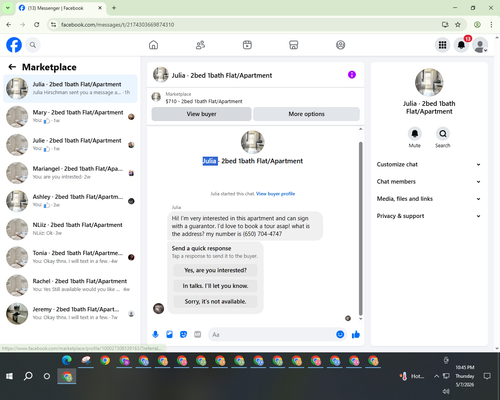Click the Messenger Facebook browser tab

[61, 8]
